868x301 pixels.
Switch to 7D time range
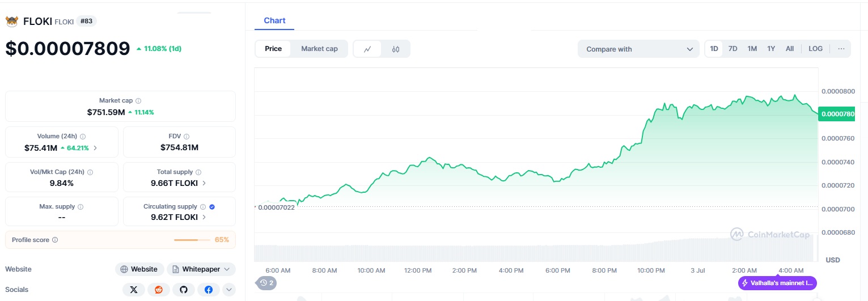[x=732, y=49]
